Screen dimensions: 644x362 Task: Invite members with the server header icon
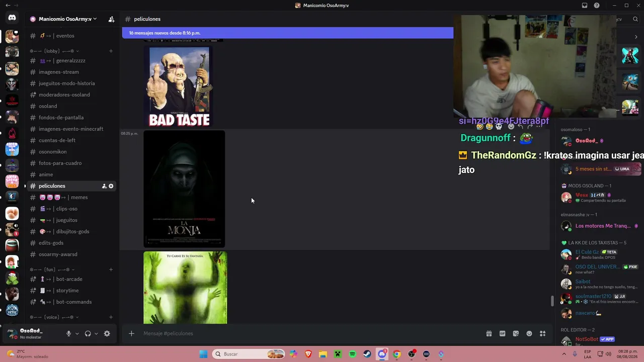tap(111, 19)
